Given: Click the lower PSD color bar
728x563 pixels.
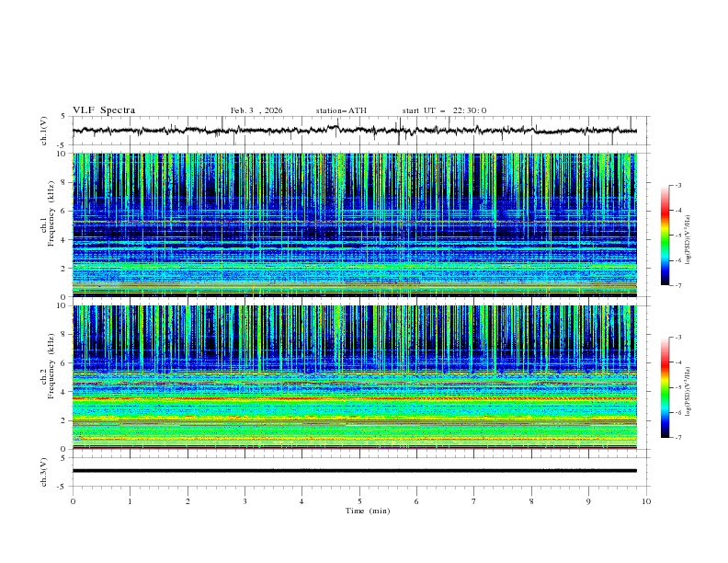Looking at the screenshot, I should 665,387.
